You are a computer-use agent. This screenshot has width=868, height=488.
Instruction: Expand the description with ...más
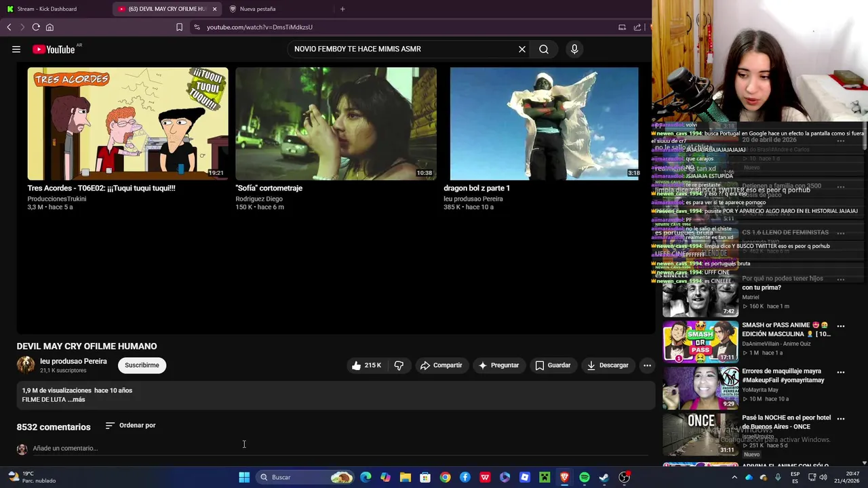(x=77, y=400)
